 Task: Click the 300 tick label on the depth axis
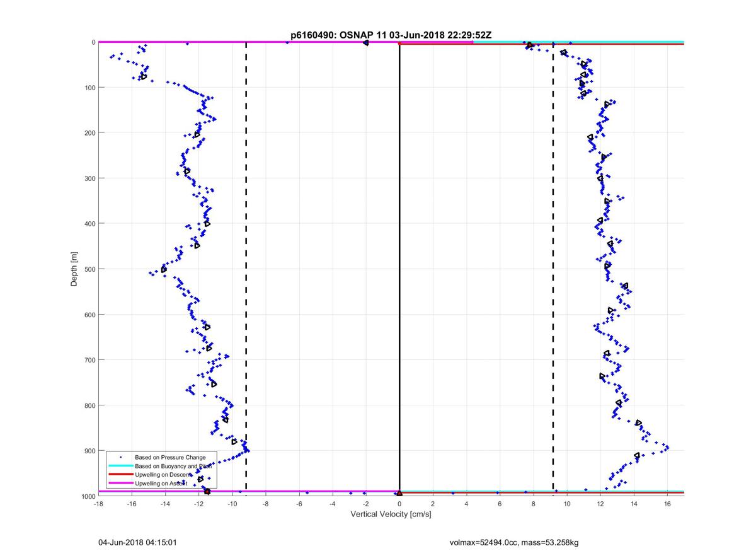[89, 178]
